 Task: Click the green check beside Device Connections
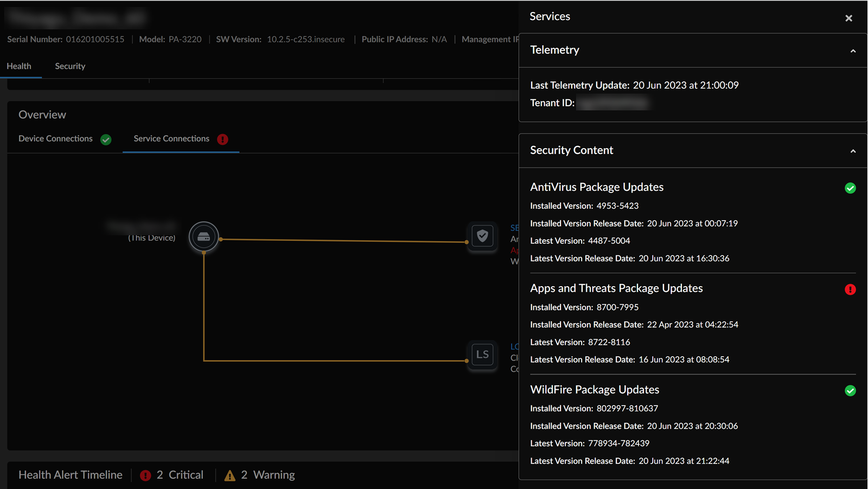pos(106,139)
